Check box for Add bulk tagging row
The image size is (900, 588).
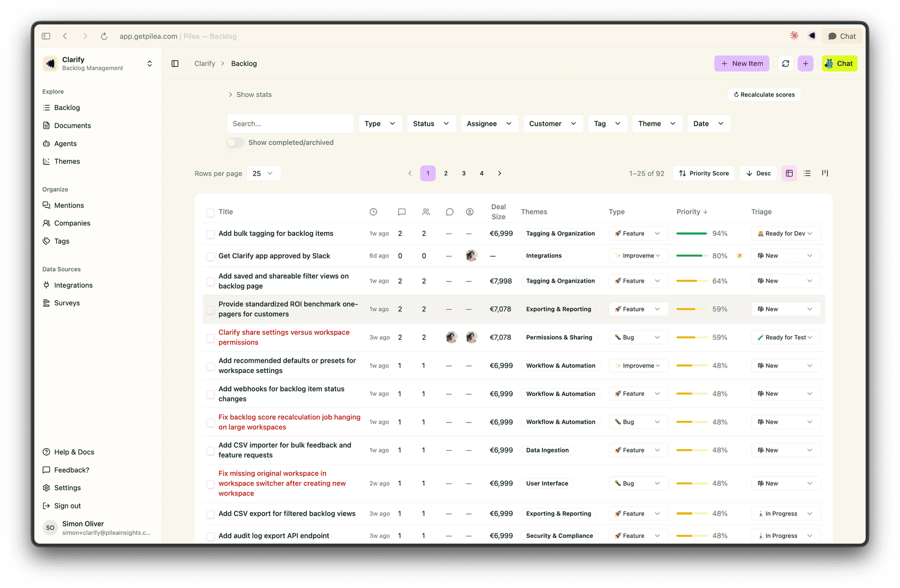click(211, 234)
